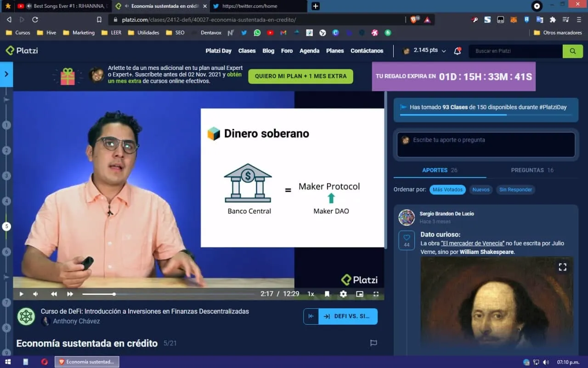588x368 pixels.
Task: Open the DeFi course title link
Action: (145, 311)
